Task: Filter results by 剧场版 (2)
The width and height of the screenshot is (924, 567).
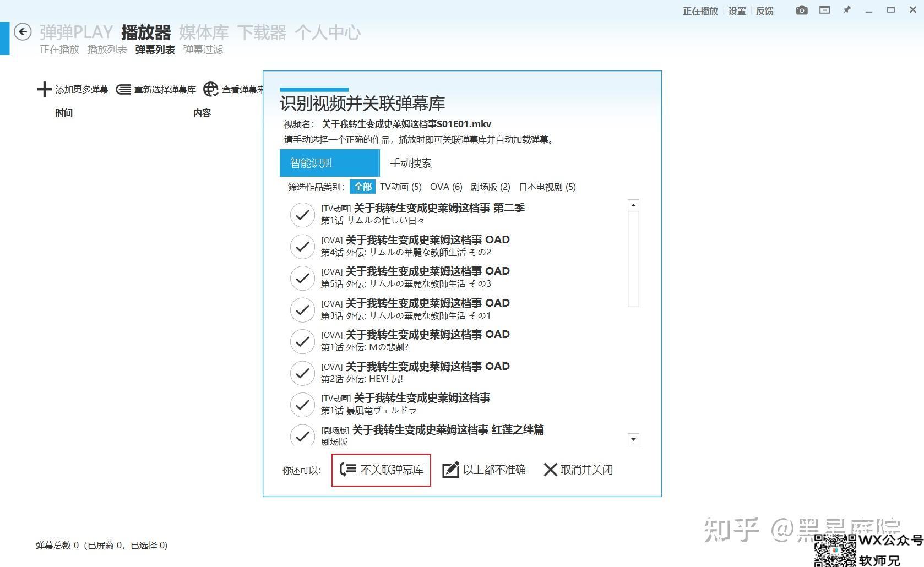Action: pos(491,187)
